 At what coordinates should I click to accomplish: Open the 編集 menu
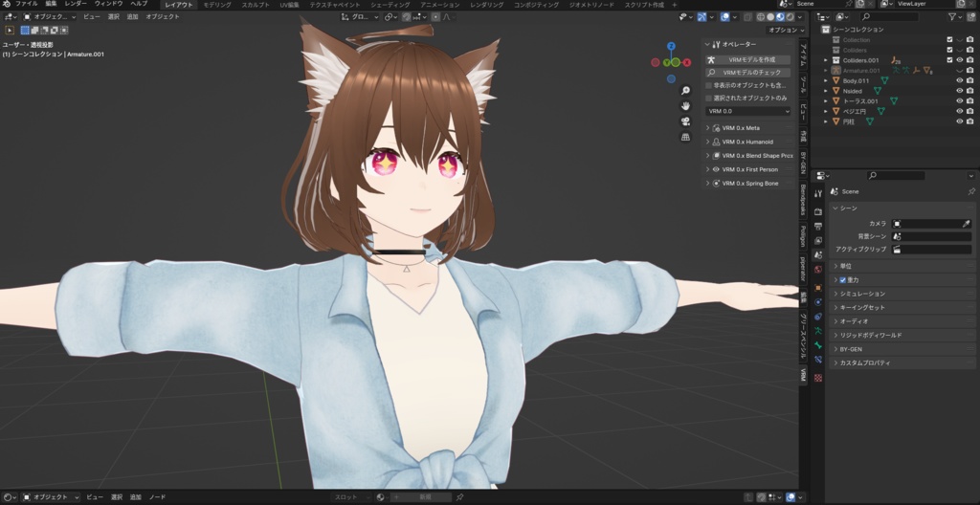(x=52, y=4)
